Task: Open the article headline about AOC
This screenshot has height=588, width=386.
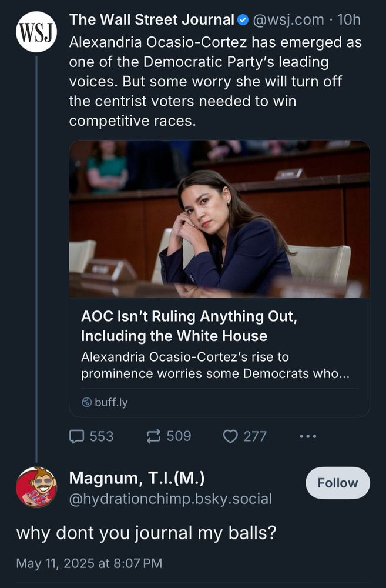Action: pos(190,326)
